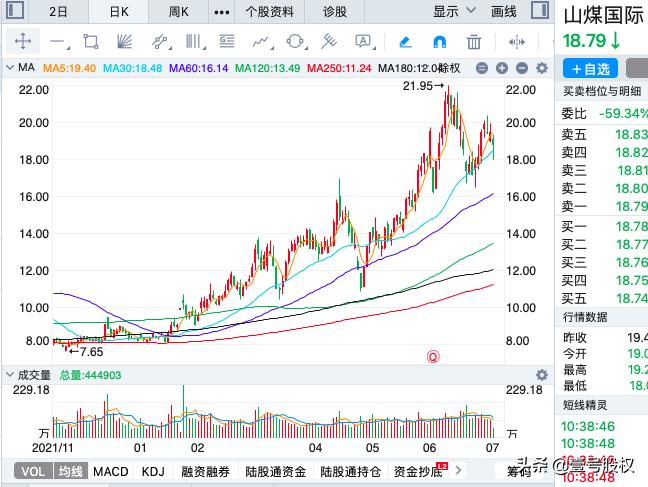The height and width of the screenshot is (487, 648).
Task: Add stock with +自选 button
Action: [x=590, y=69]
